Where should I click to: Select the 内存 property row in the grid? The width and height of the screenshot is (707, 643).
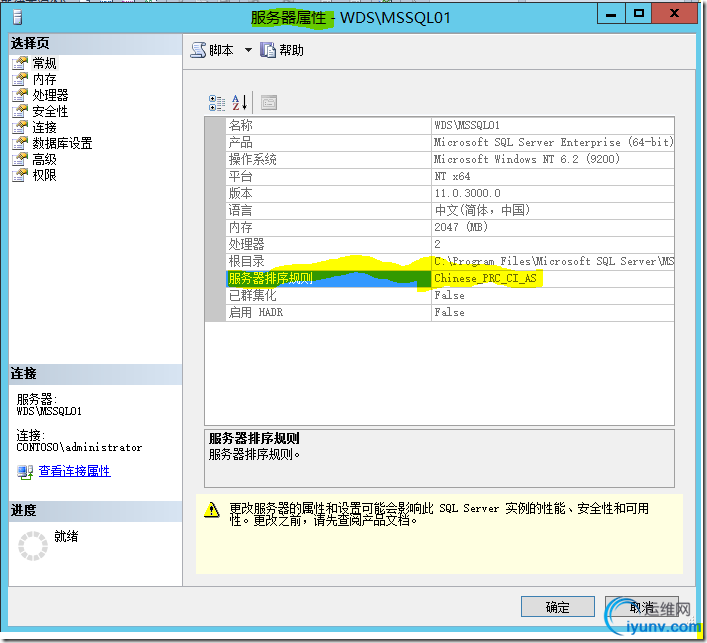click(450, 227)
